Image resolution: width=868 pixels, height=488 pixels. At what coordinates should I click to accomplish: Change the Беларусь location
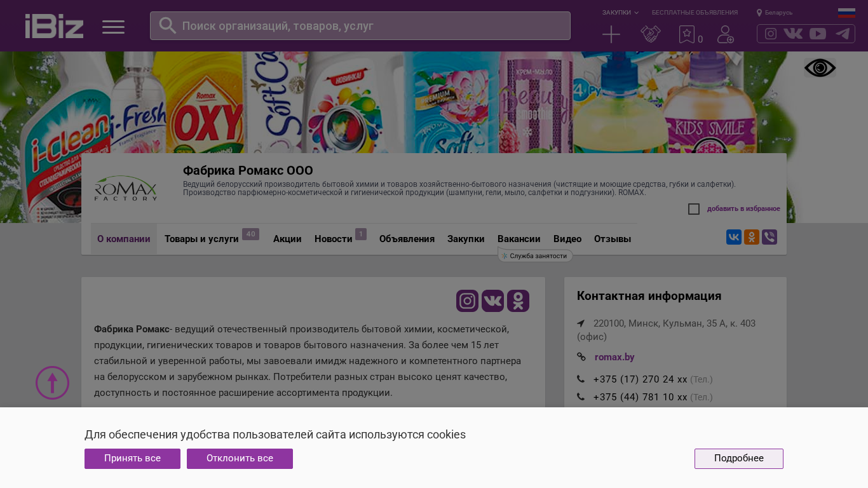(775, 13)
